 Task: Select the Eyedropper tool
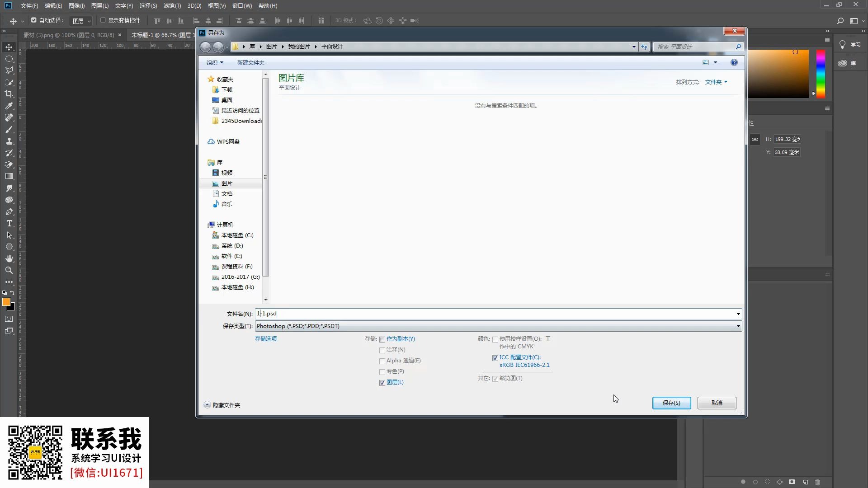(x=9, y=106)
